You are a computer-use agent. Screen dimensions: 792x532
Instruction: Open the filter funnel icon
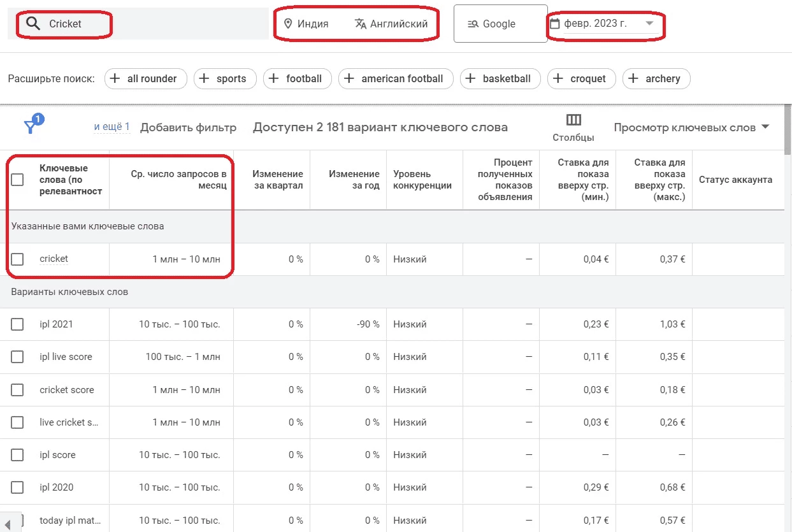(x=31, y=127)
